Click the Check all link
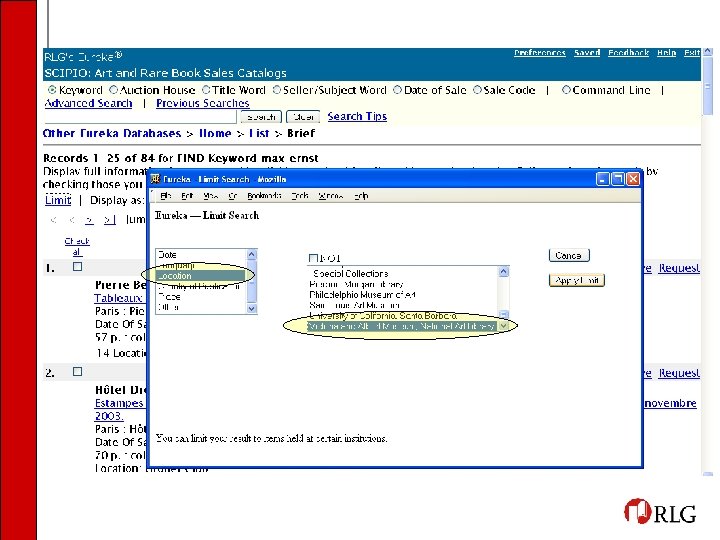The width and height of the screenshot is (720, 540). coord(77,246)
